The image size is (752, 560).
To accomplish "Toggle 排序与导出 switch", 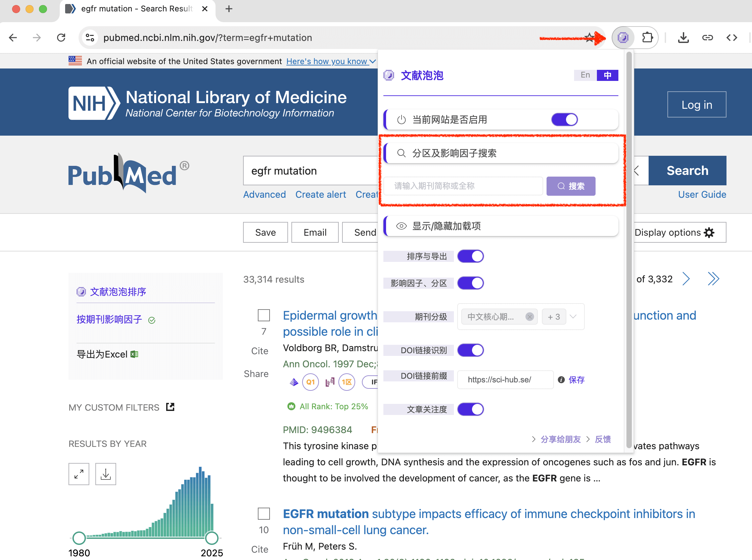I will tap(470, 256).
